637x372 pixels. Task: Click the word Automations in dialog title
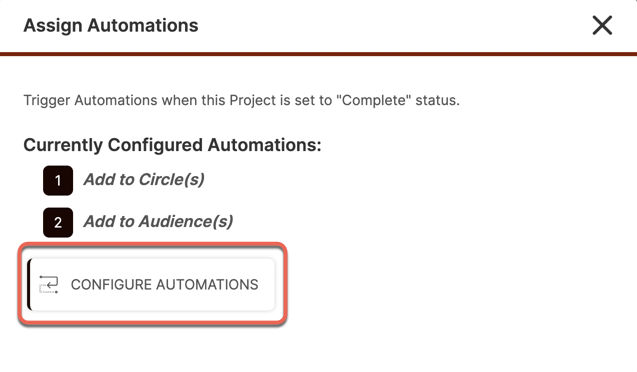(x=143, y=25)
